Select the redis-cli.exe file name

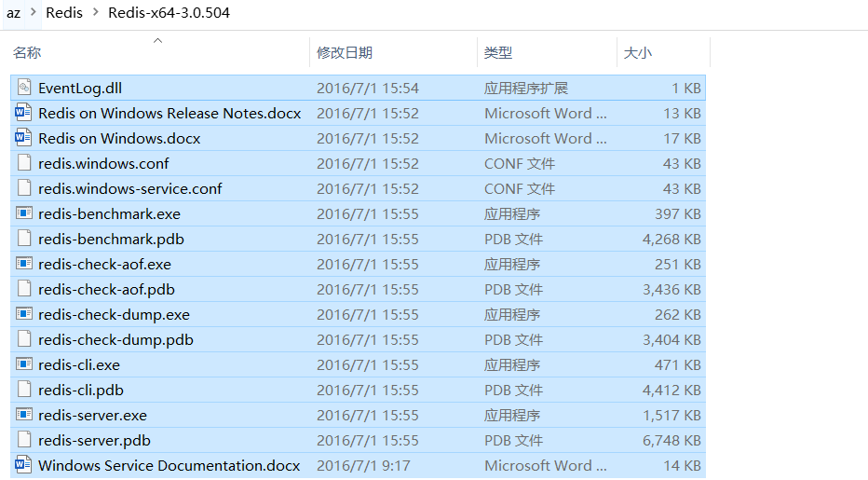tap(79, 364)
